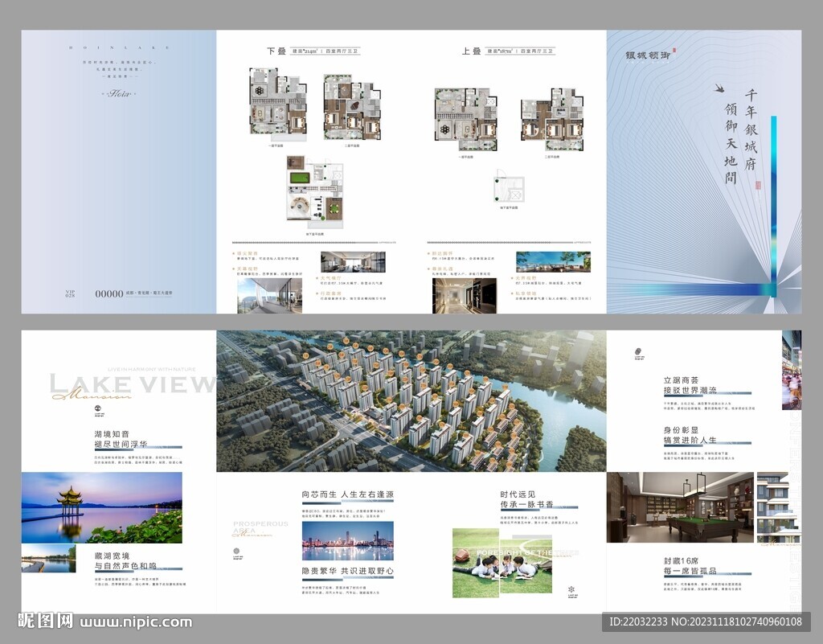Open the 上叠 small basement plan

[509, 186]
